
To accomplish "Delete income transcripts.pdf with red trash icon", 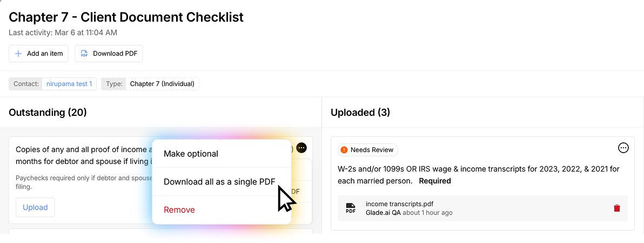I will click(x=617, y=208).
